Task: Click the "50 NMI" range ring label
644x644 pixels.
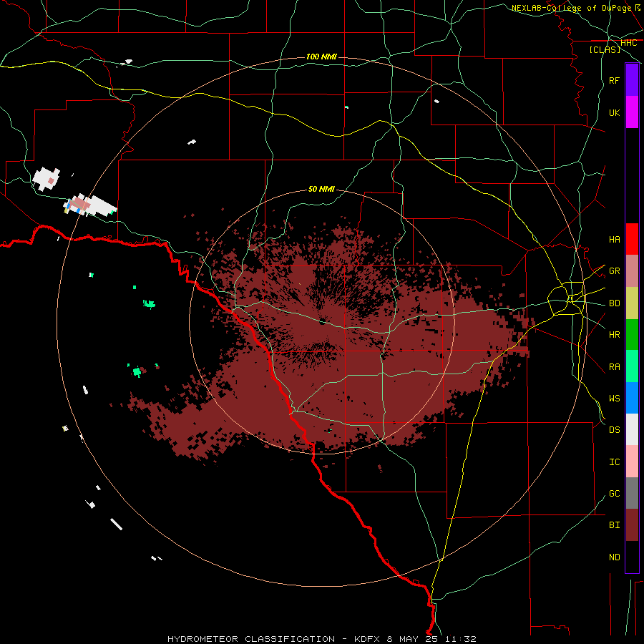Action: (x=321, y=189)
